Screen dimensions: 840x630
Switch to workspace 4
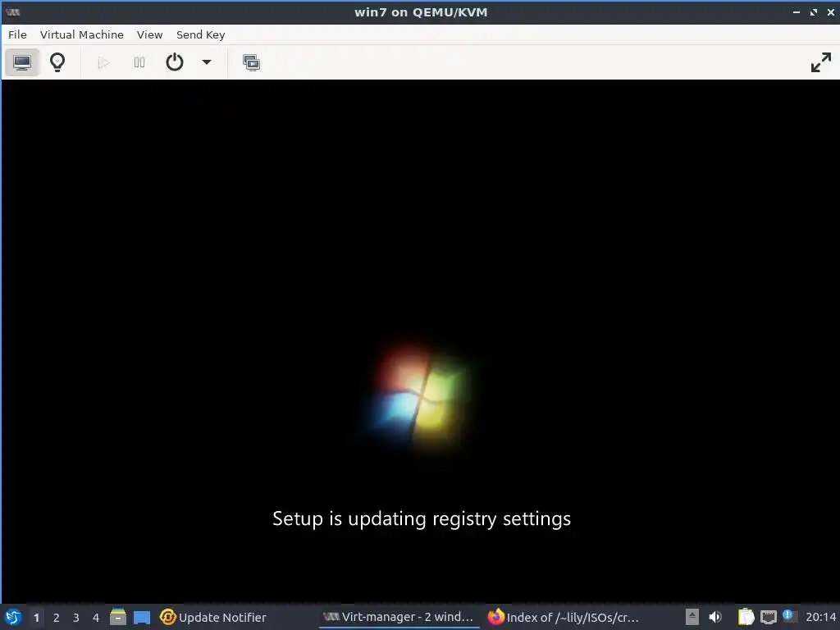point(96,618)
